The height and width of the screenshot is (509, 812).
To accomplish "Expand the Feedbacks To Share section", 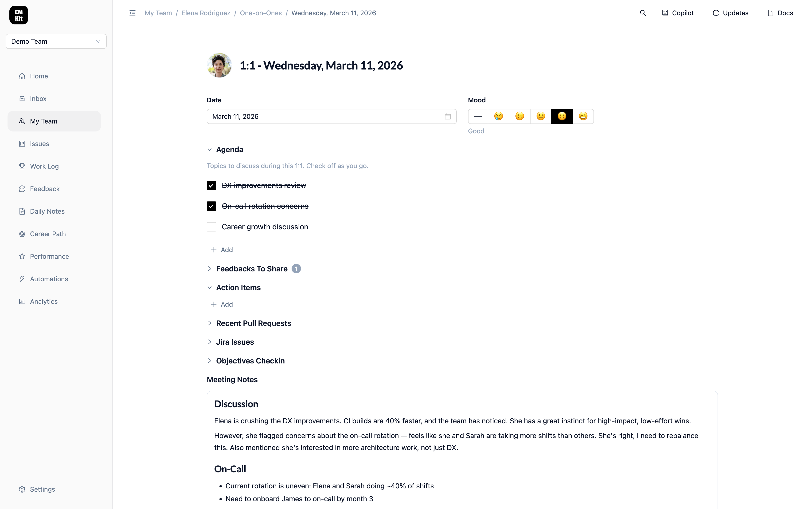I will point(251,269).
